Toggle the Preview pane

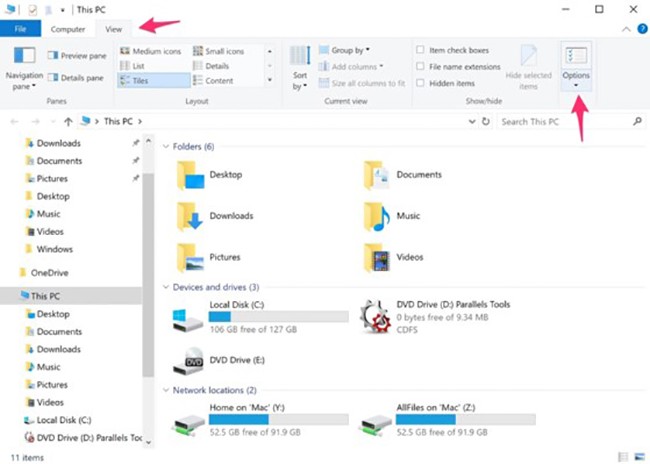[77, 56]
